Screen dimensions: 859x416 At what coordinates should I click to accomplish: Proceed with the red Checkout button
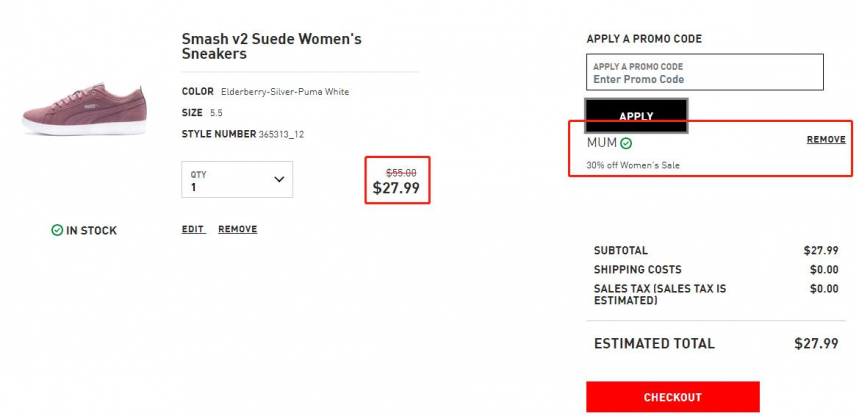673,397
